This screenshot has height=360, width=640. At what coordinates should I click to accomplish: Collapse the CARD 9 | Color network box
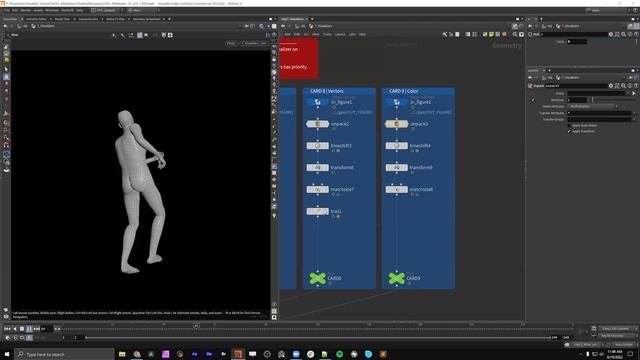(386, 91)
